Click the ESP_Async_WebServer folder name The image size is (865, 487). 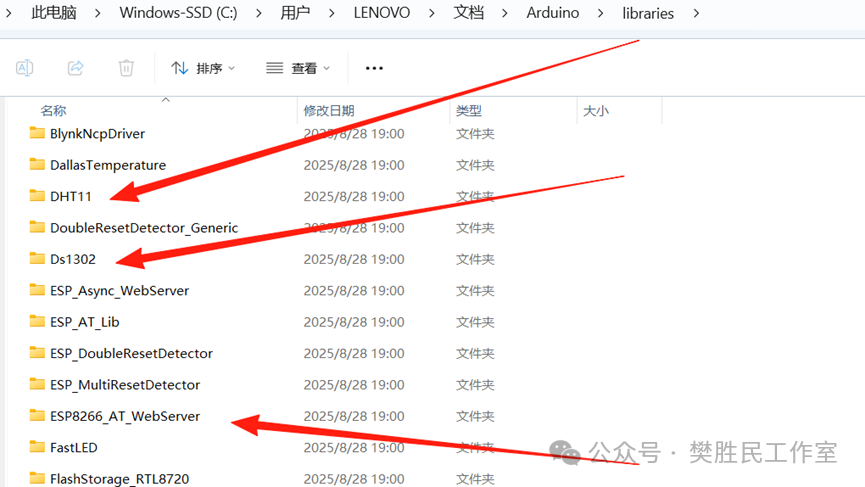point(119,291)
